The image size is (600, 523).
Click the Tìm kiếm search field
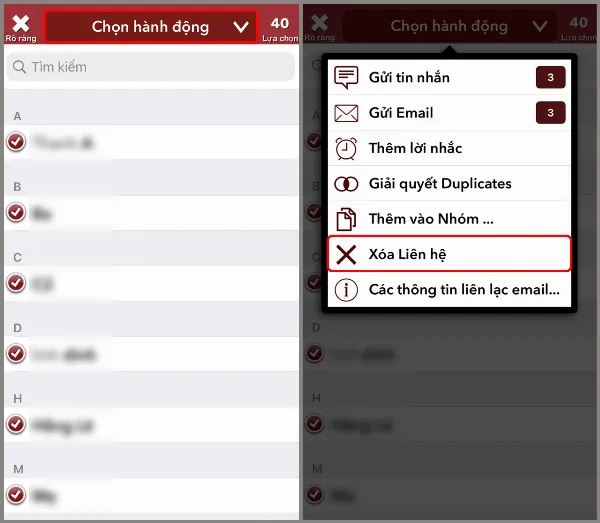[151, 67]
